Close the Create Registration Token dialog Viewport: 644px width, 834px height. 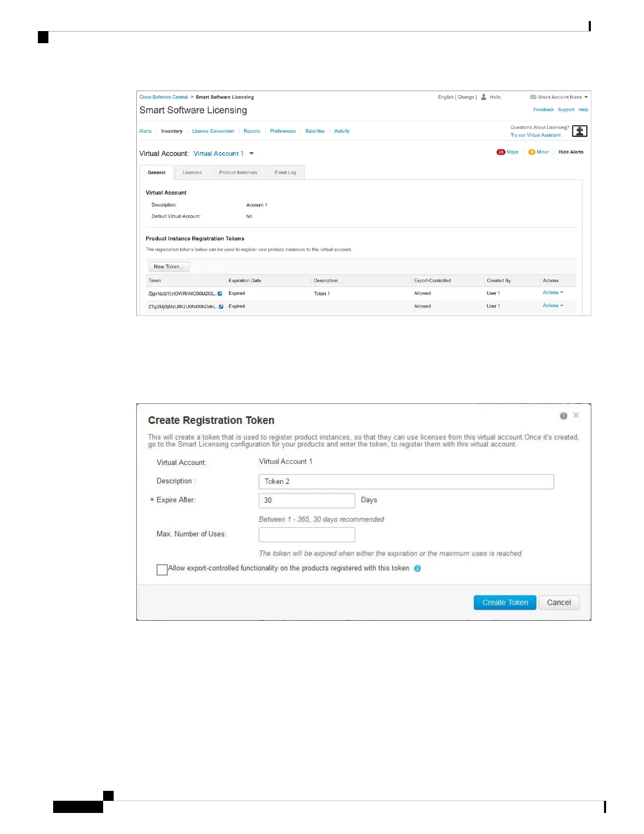point(576,415)
